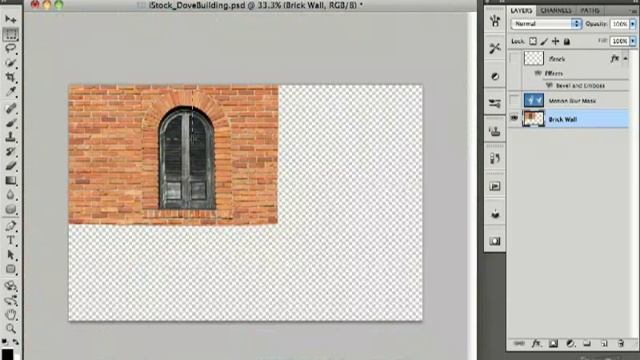Image resolution: width=640 pixels, height=360 pixels.
Task: Open the foreground color swatch
Action: click(7, 353)
